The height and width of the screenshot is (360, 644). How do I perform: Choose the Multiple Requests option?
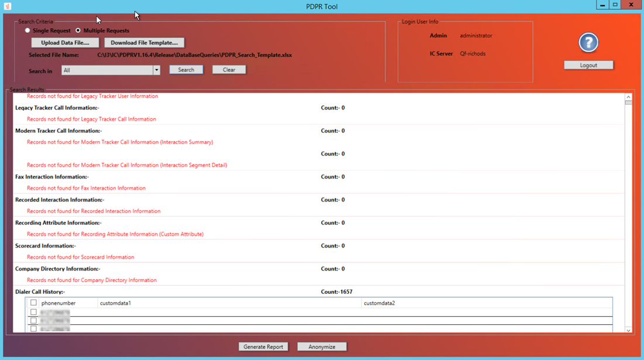coord(78,30)
